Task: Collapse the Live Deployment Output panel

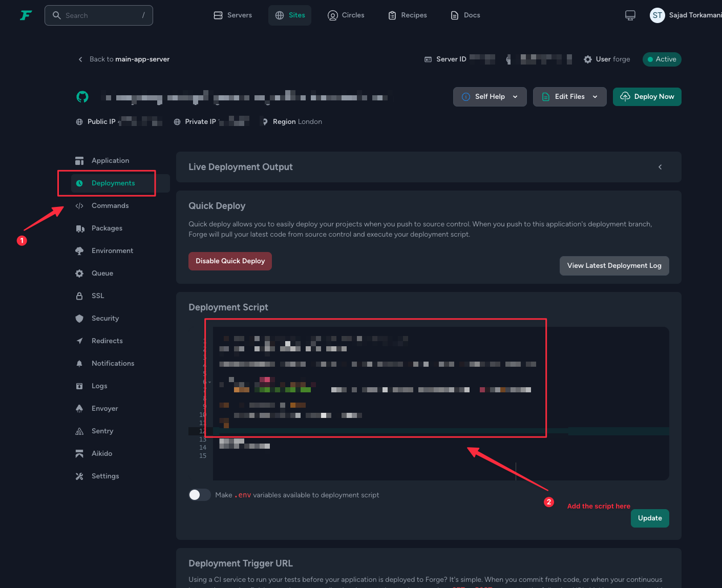Action: pyautogui.click(x=660, y=167)
